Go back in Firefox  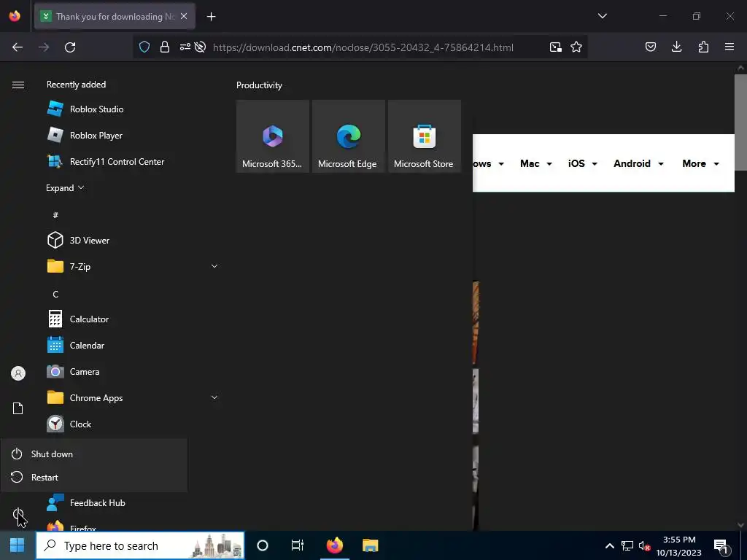coord(18,47)
